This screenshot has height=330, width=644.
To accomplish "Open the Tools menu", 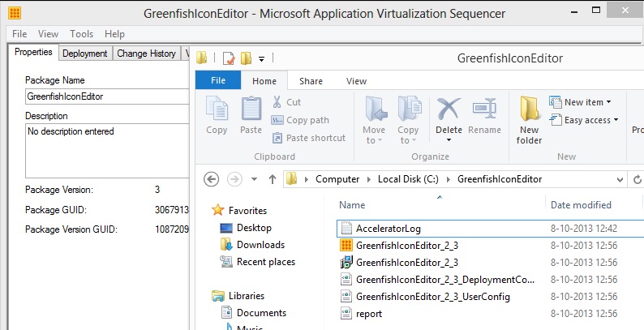I will click(81, 34).
